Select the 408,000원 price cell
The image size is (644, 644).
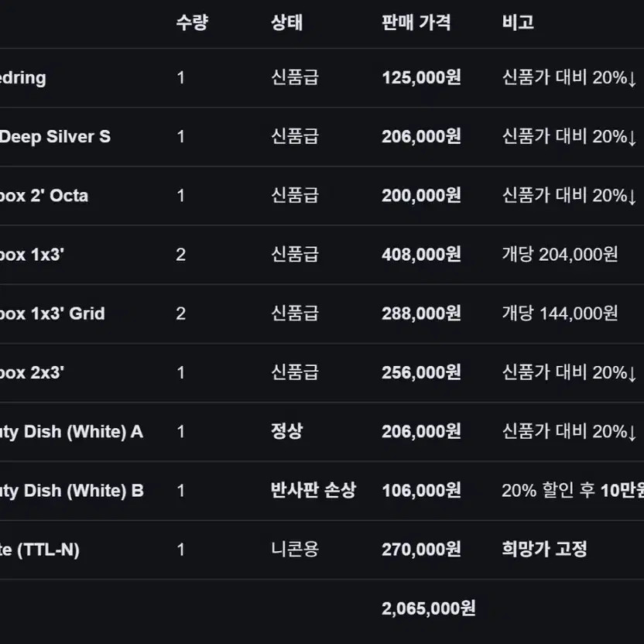[421, 255]
